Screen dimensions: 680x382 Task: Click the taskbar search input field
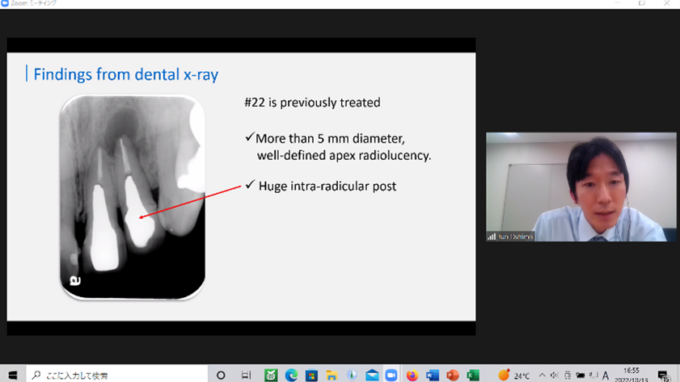pos(117,375)
